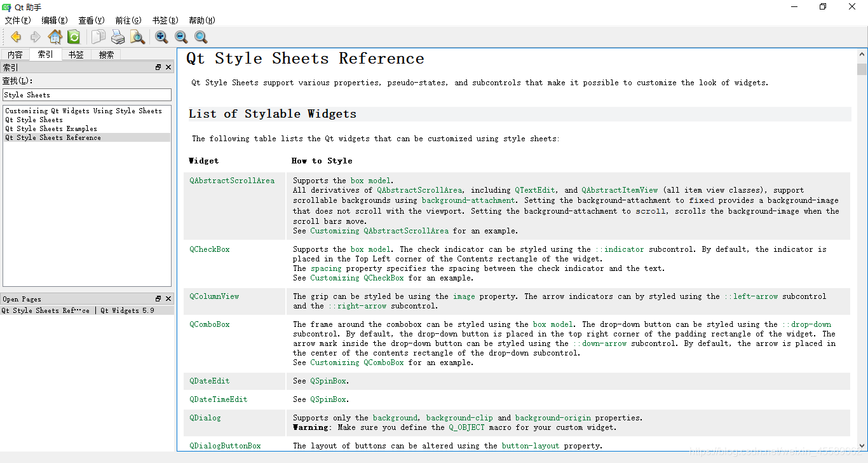Image resolution: width=868 pixels, height=463 pixels.
Task: Select the copy pages icon
Action: click(x=98, y=37)
